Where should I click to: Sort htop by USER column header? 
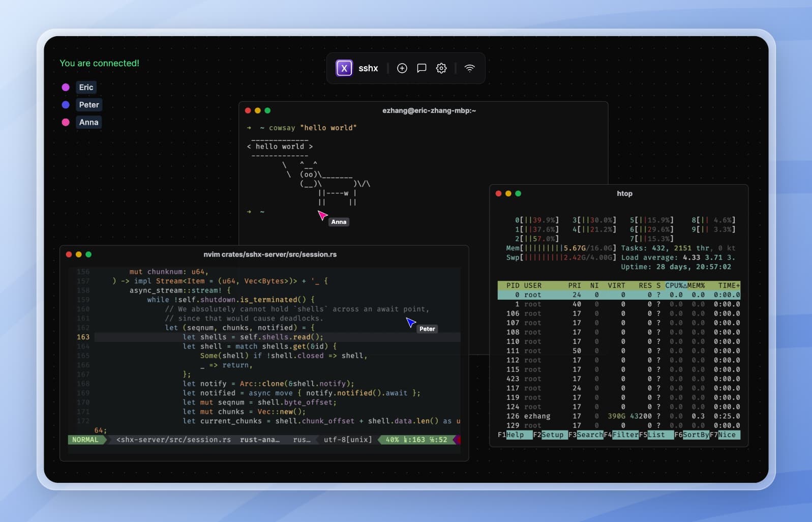pyautogui.click(x=533, y=285)
